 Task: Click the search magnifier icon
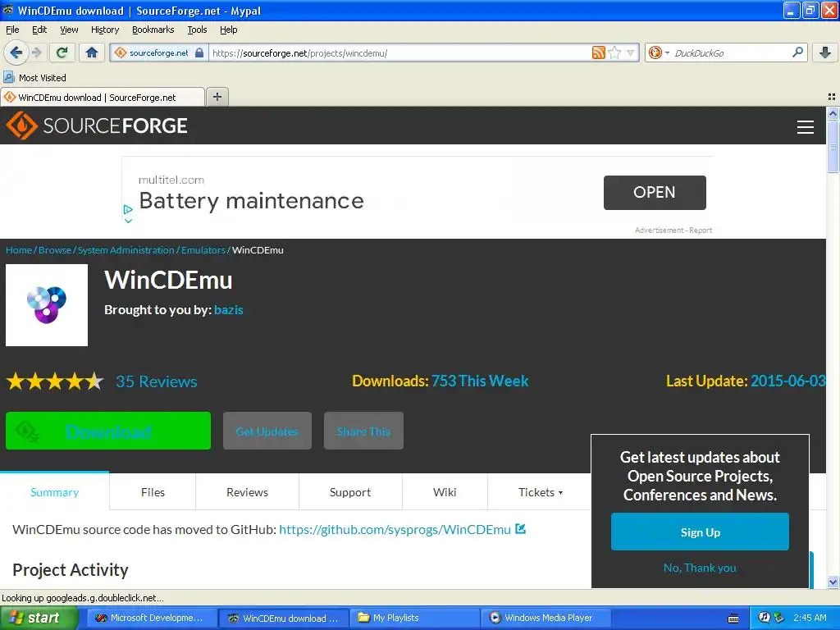[x=797, y=52]
